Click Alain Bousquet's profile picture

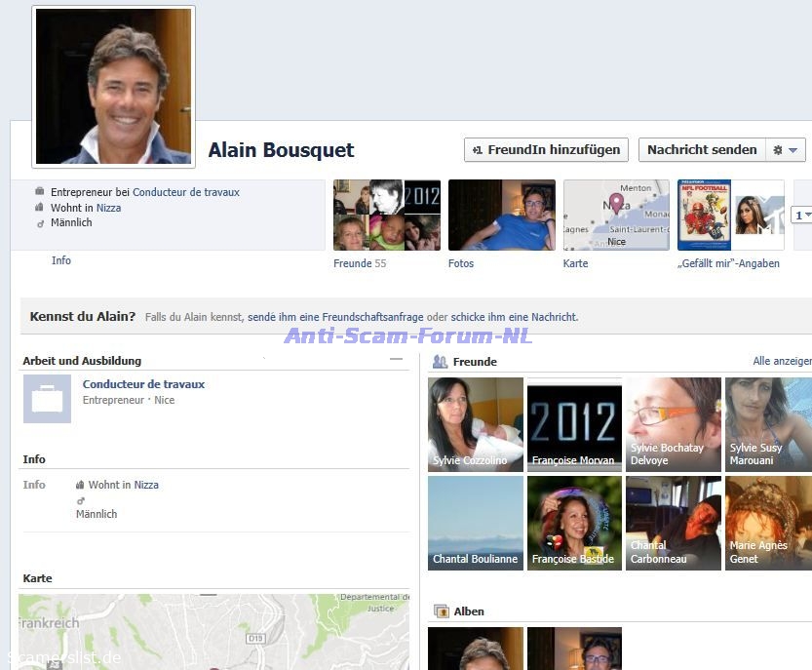(x=113, y=87)
